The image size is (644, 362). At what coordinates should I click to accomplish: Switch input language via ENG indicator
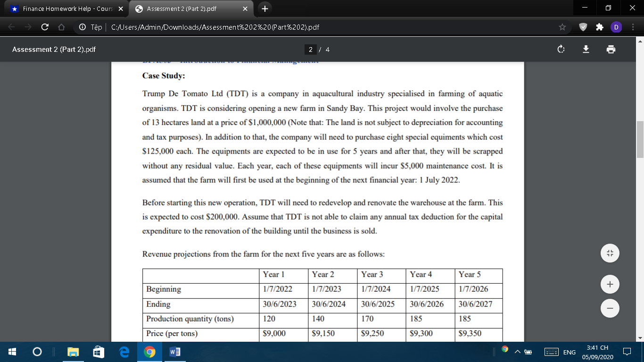click(569, 352)
